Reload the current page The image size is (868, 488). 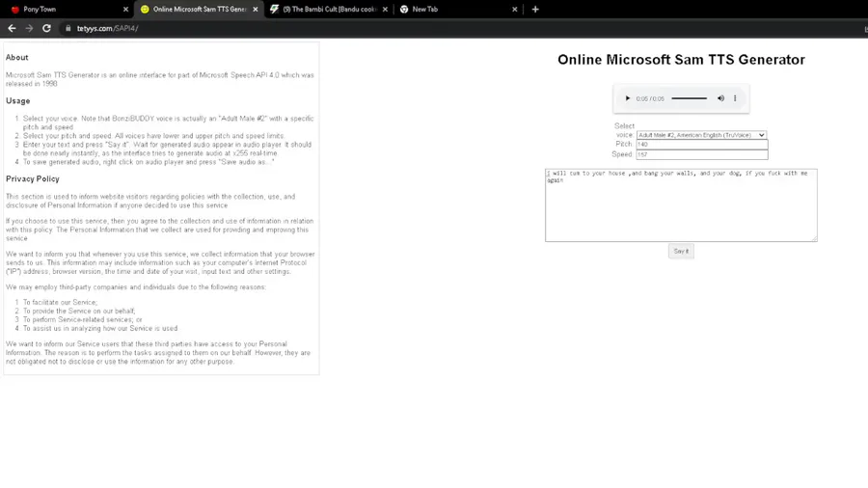click(x=46, y=28)
